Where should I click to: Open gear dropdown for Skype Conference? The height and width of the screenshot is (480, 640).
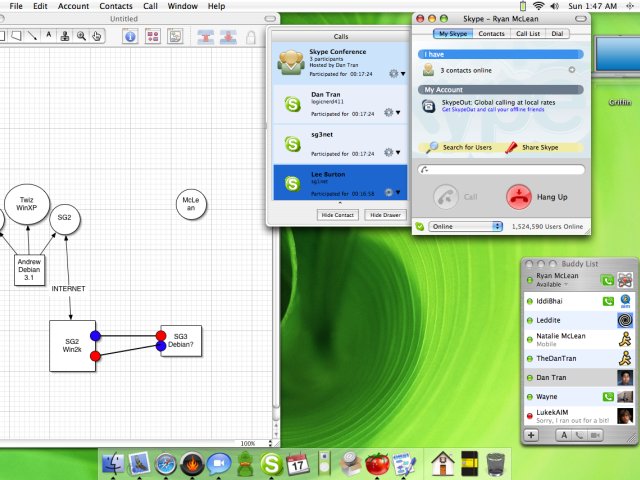(397, 73)
